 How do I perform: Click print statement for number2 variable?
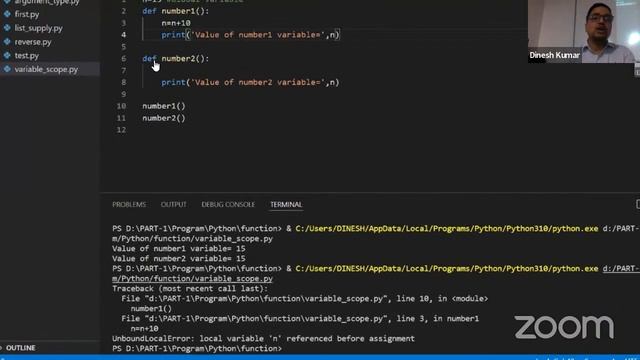[250, 82]
